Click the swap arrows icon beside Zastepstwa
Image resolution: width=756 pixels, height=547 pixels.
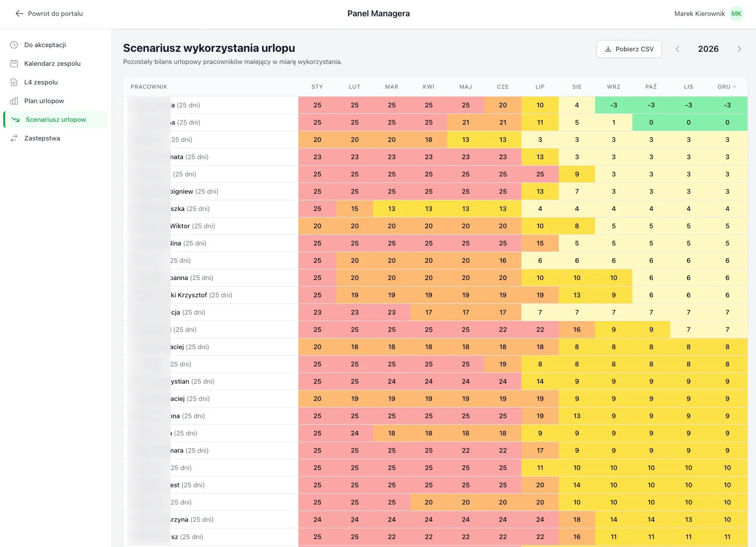point(14,138)
